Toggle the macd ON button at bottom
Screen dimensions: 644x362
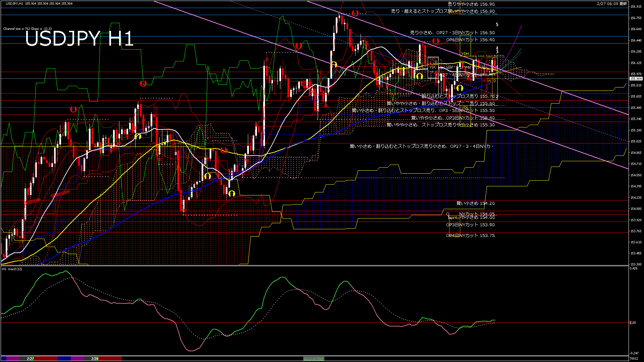[314, 359]
